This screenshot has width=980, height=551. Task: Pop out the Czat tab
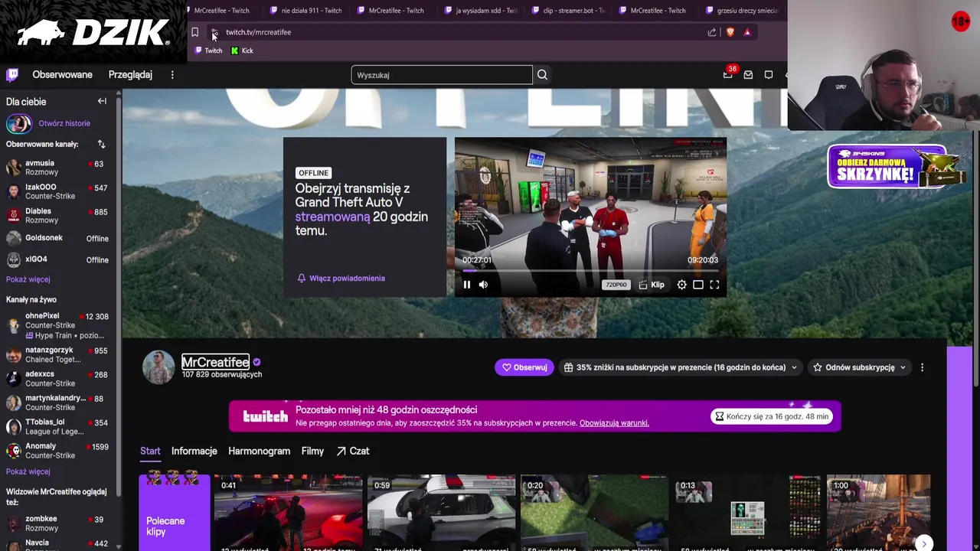point(352,451)
